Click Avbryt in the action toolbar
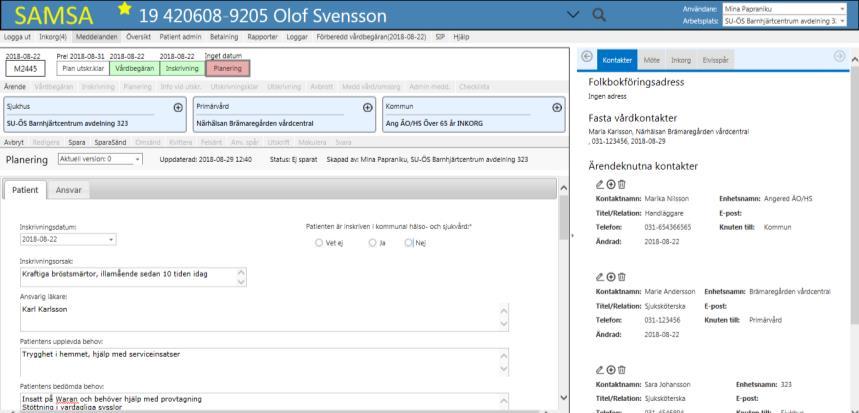 click(14, 142)
